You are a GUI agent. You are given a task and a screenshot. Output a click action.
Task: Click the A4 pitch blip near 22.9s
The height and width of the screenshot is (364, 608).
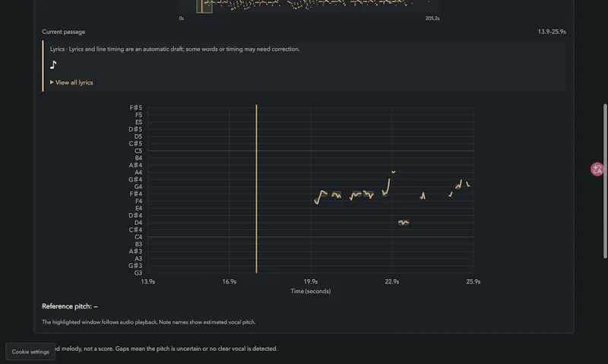coord(393,172)
